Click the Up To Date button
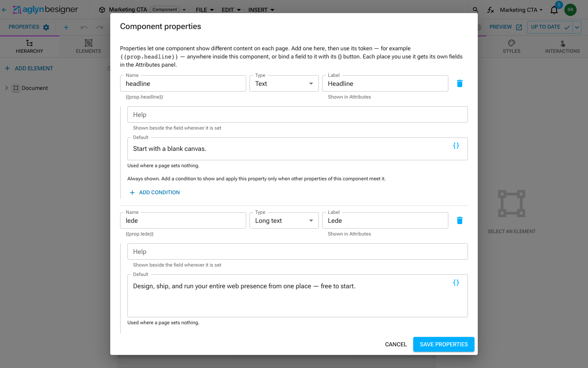Image resolution: width=588 pixels, height=368 pixels. point(550,27)
